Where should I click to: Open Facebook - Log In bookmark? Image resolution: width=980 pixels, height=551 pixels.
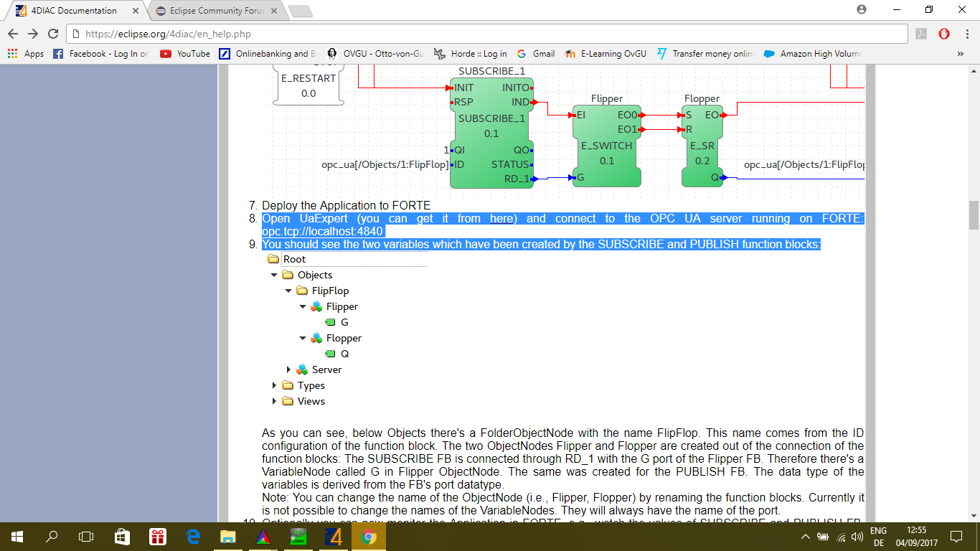click(x=101, y=54)
